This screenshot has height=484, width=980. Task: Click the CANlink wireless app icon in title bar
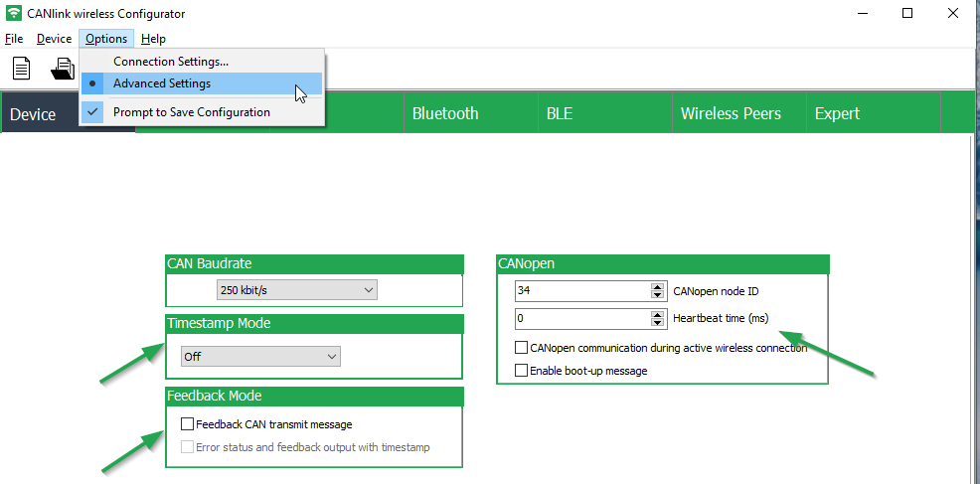[13, 14]
